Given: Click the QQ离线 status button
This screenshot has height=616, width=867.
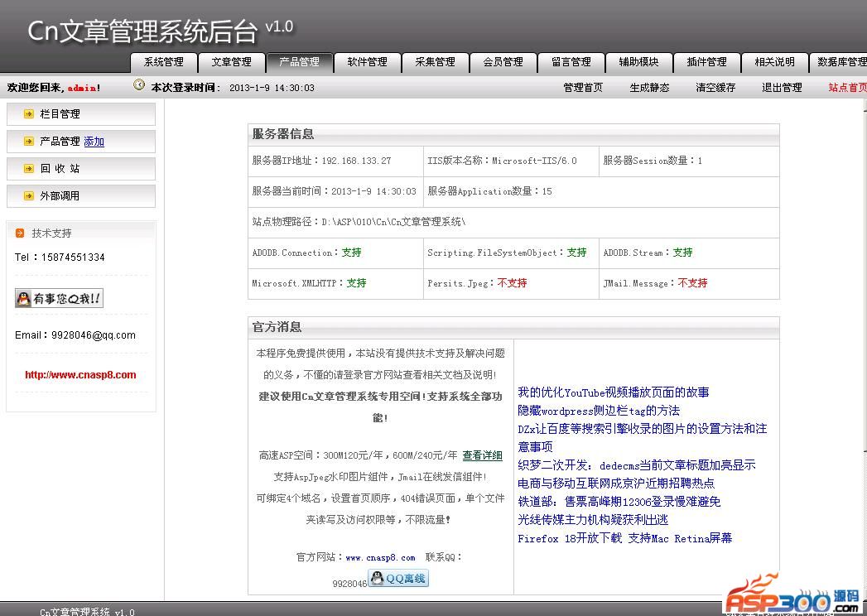Looking at the screenshot, I should [x=398, y=579].
